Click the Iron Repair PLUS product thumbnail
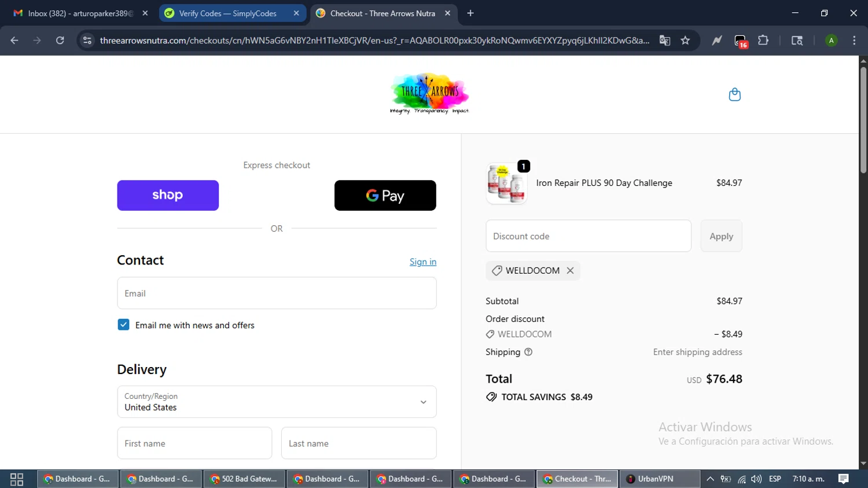This screenshot has width=868, height=488. (506, 183)
